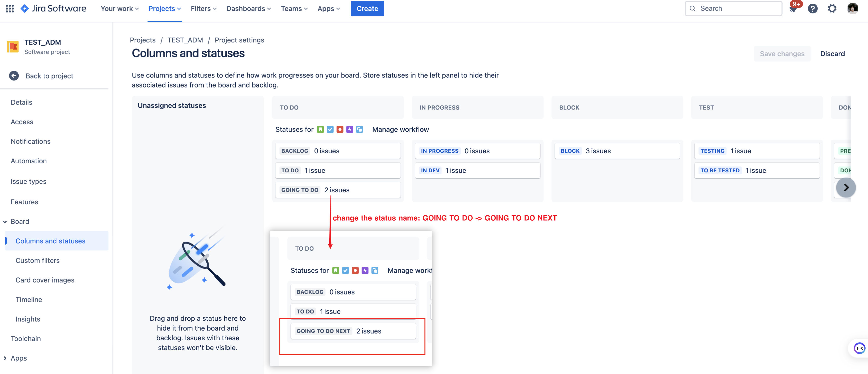The height and width of the screenshot is (374, 868).
Task: Click the TO DO column header
Action: [x=338, y=108]
